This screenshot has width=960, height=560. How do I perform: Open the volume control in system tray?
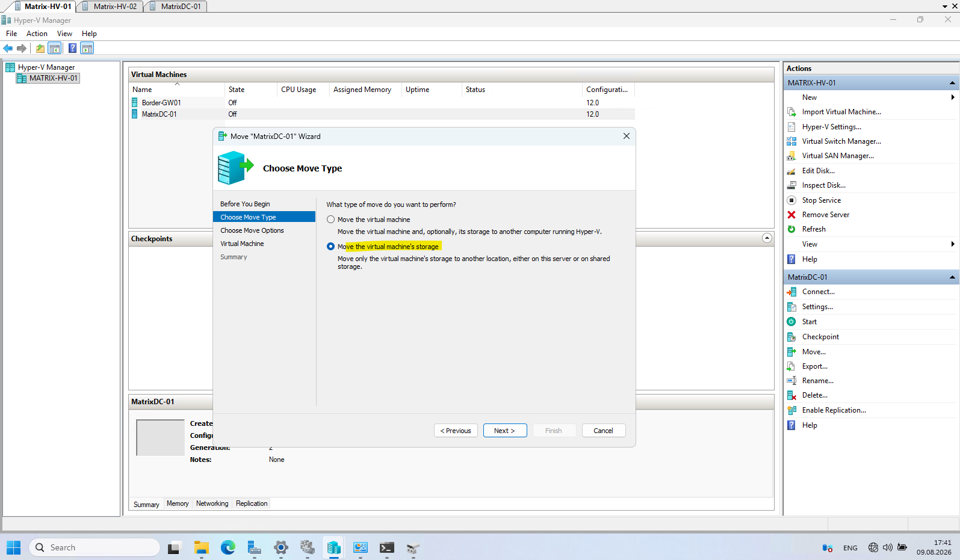[x=888, y=547]
